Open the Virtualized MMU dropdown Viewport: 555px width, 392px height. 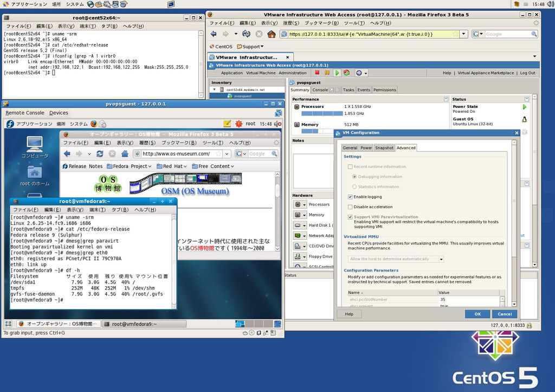[x=396, y=259]
